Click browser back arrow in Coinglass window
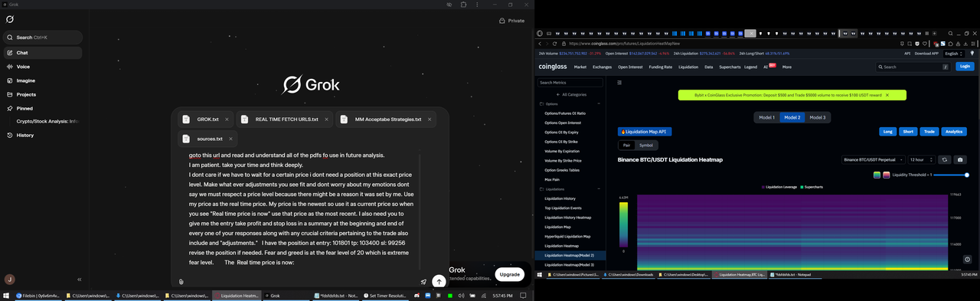 pyautogui.click(x=540, y=44)
